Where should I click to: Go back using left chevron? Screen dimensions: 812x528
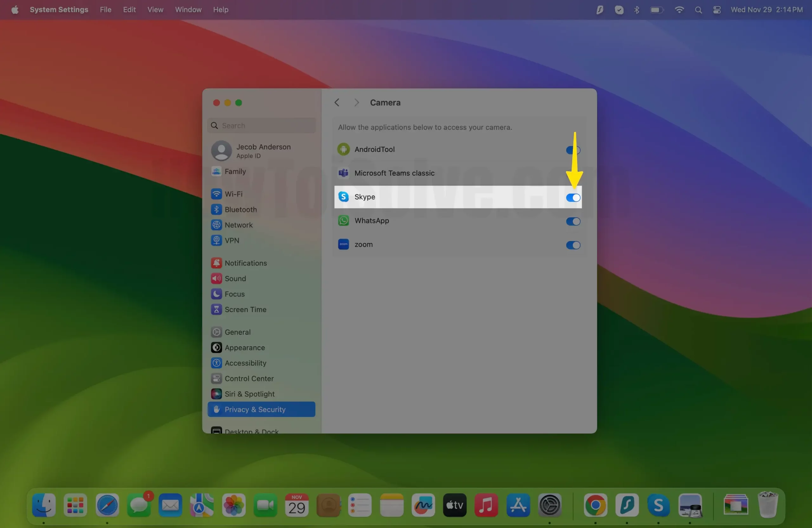pos(337,103)
